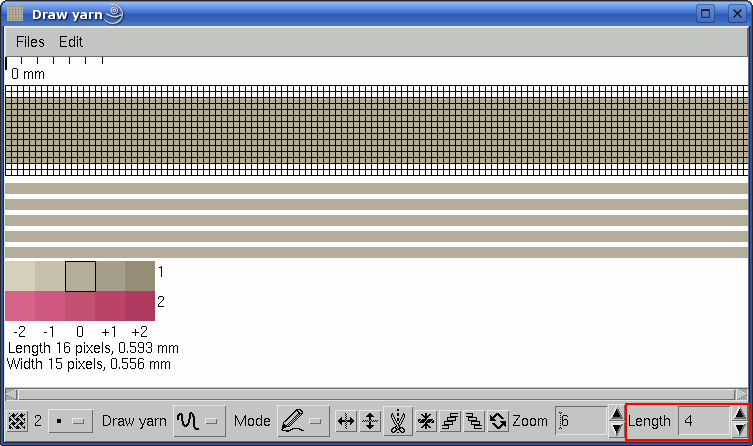Click the Zoom input field
Image resolution: width=753 pixels, height=446 pixels.
[x=581, y=421]
